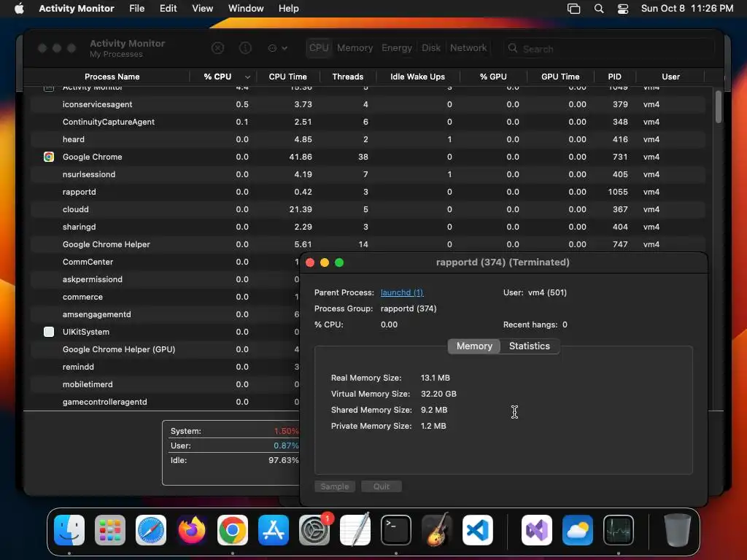Switch to the Network tab
Image resolution: width=747 pixels, height=560 pixels.
pos(468,47)
